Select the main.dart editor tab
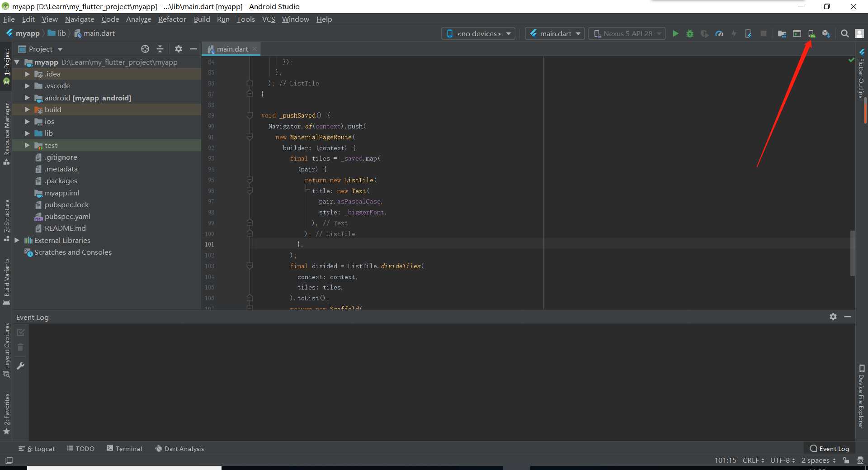The image size is (868, 470). 232,49
